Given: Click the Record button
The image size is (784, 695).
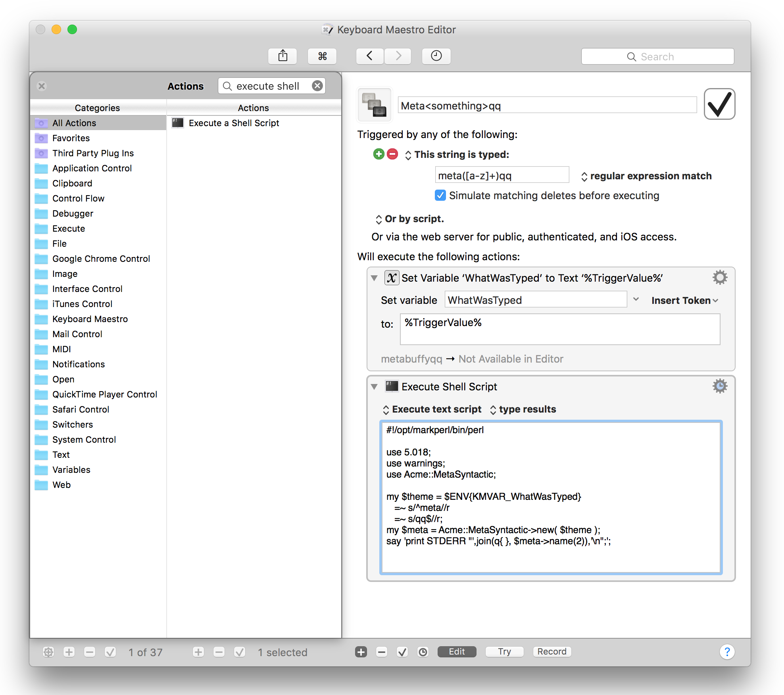Looking at the screenshot, I should (552, 651).
